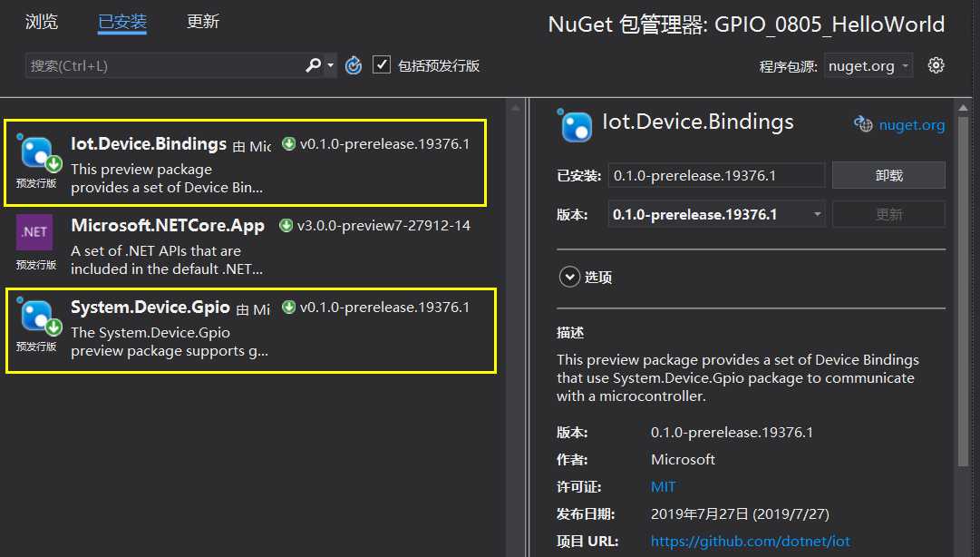The image size is (980, 557).
Task: Open the https://github.com/dotnet/iot project URL
Action: [750, 541]
